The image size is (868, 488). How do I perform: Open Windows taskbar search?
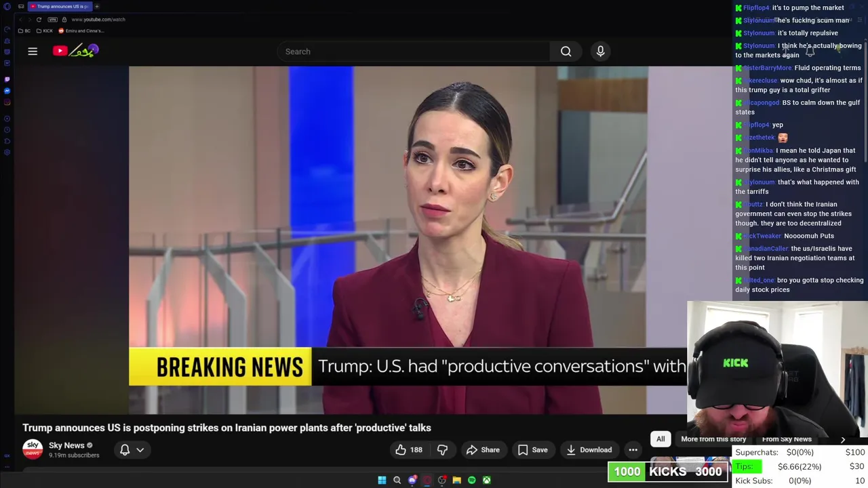pos(397,480)
